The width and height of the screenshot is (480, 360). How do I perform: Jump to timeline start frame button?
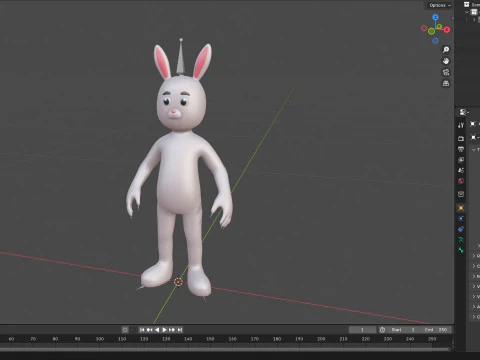pos(142,330)
